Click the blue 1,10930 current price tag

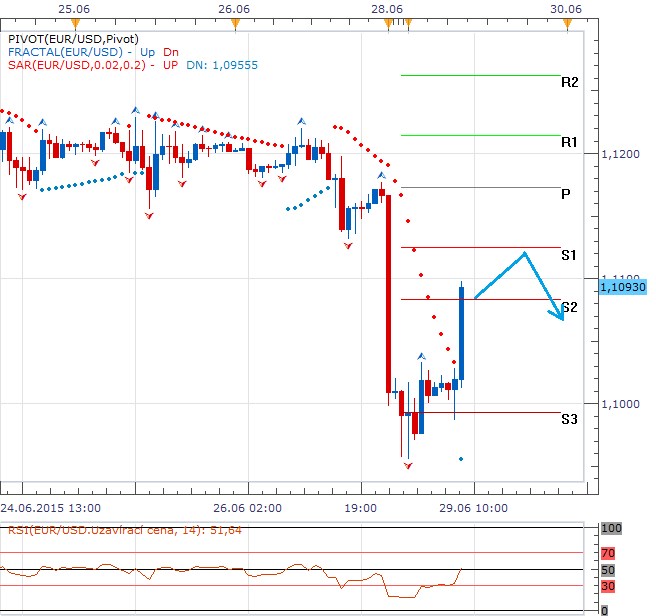[620, 287]
